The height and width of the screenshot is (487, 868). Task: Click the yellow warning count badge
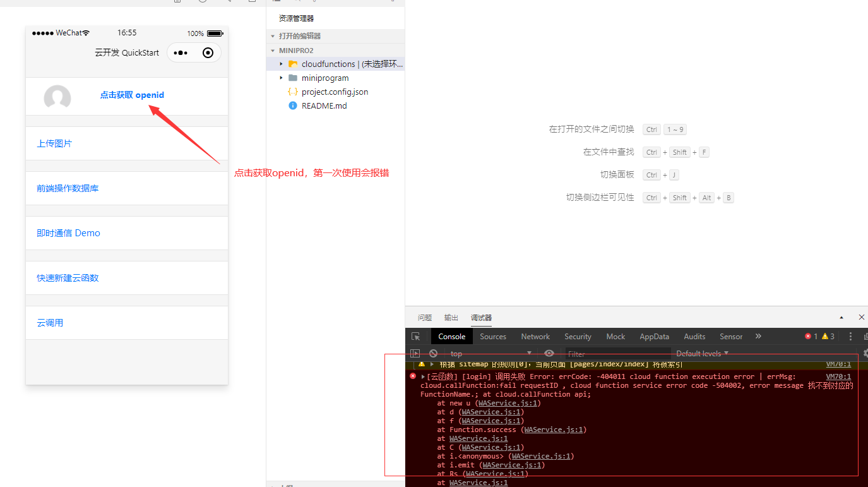(x=828, y=337)
